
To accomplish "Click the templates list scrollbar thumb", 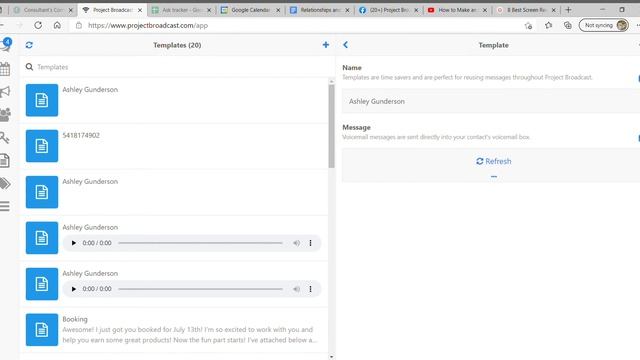I will pos(331,126).
